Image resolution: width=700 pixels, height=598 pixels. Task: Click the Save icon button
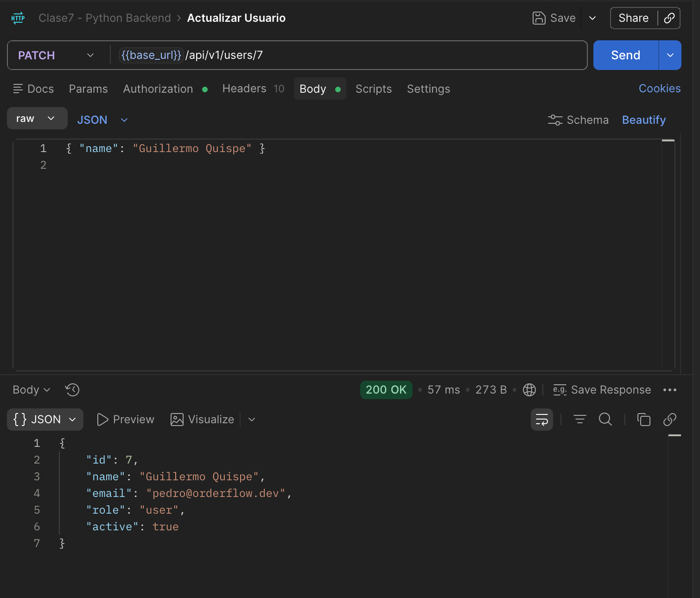pyautogui.click(x=554, y=18)
